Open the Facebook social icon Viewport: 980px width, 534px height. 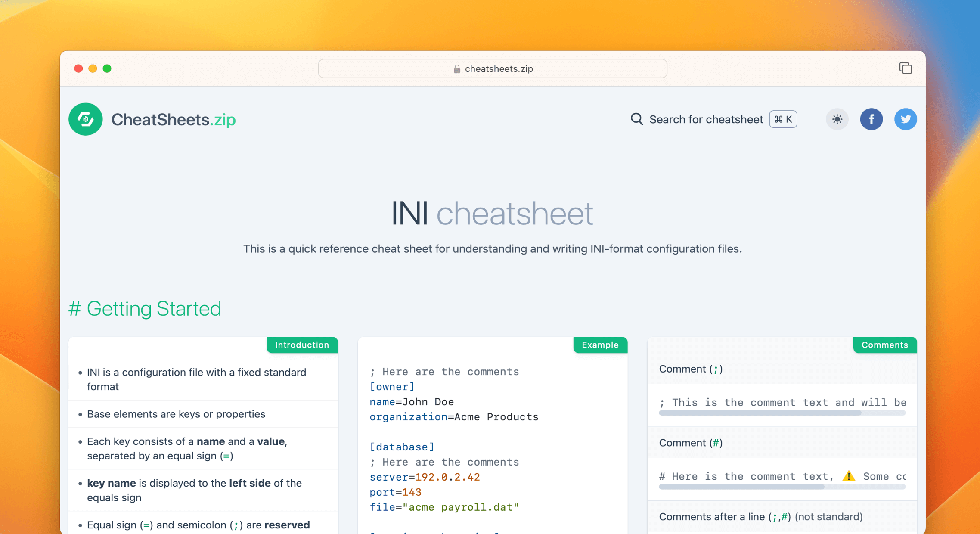[x=871, y=119]
